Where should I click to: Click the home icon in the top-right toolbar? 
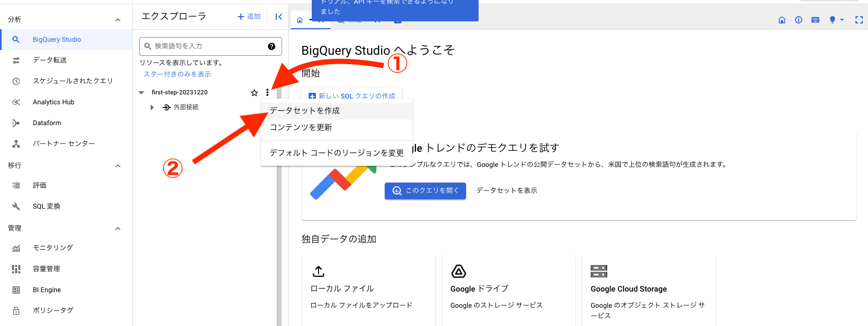click(782, 20)
